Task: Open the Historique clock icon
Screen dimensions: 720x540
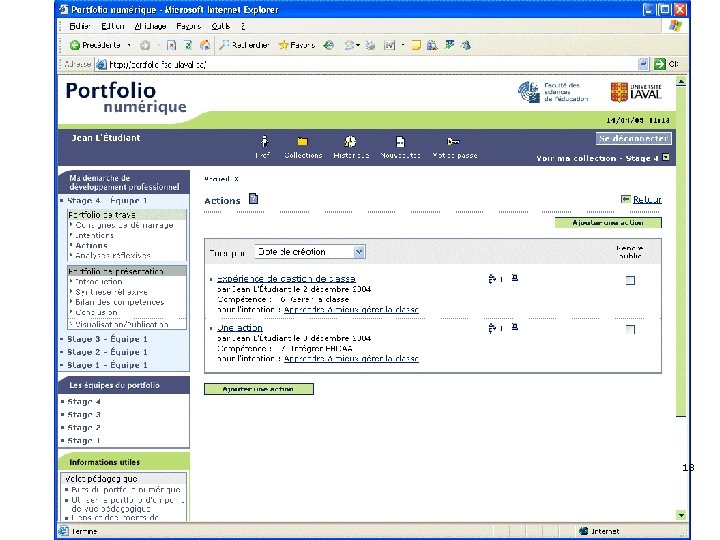Action: [x=350, y=141]
